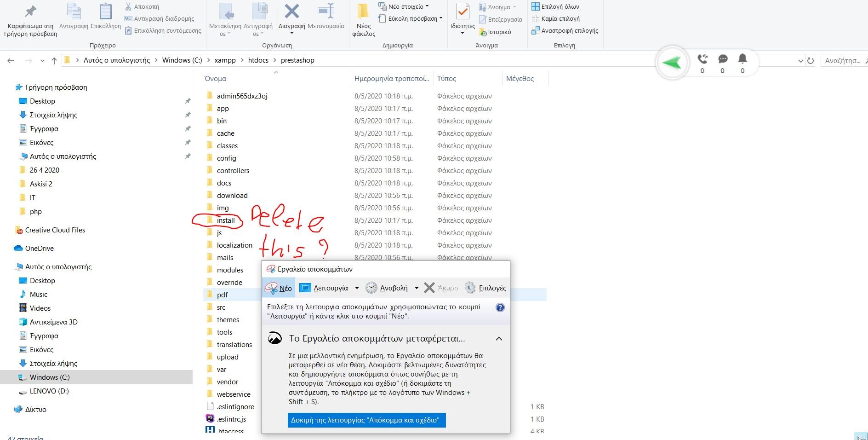
Task: Click the Rename (Μετονομασία) ribbon icon
Action: [325, 12]
